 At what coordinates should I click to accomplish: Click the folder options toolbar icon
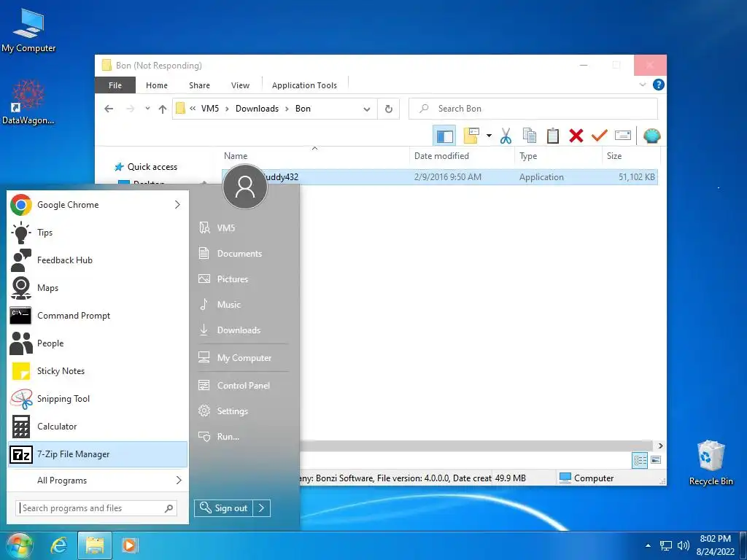pos(471,136)
